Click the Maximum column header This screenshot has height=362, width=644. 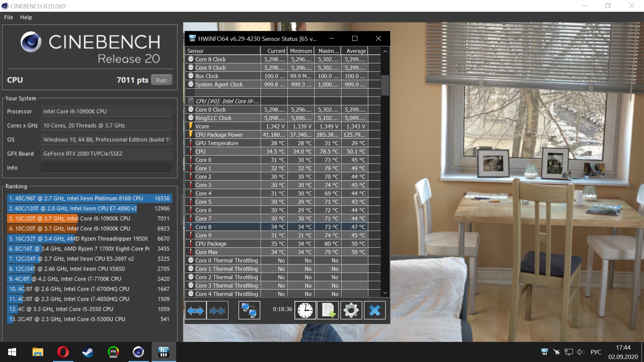328,51
